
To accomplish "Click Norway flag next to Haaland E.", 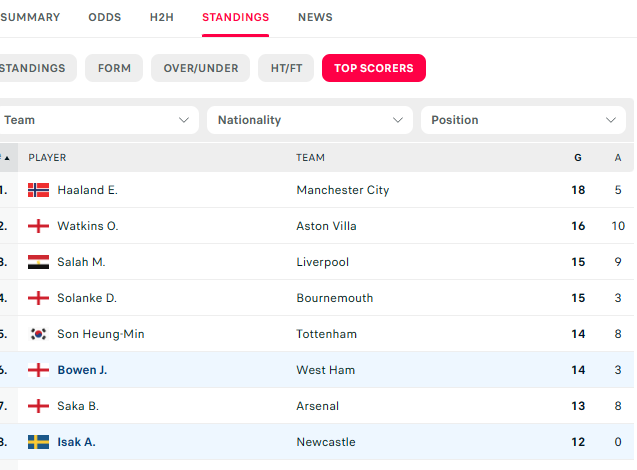I will [38, 190].
